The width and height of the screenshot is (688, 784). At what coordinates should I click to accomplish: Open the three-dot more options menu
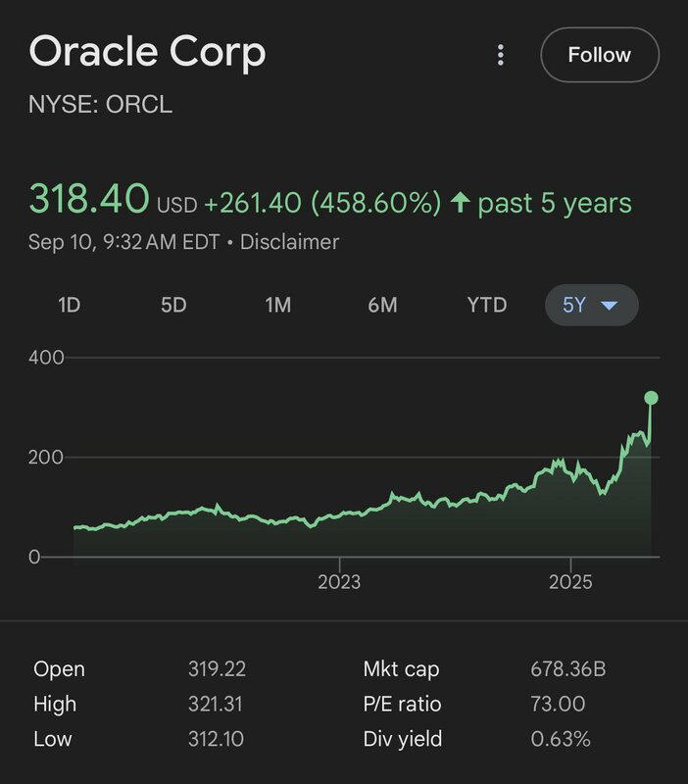coord(501,55)
